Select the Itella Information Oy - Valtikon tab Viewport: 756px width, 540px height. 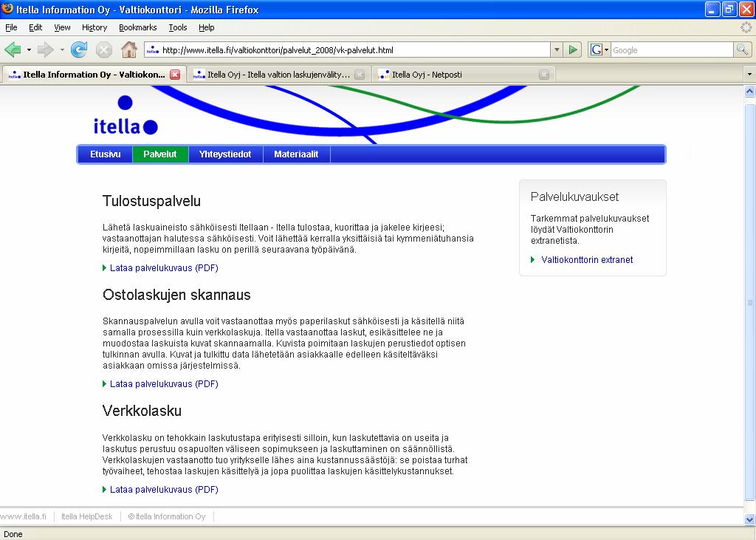[94, 75]
